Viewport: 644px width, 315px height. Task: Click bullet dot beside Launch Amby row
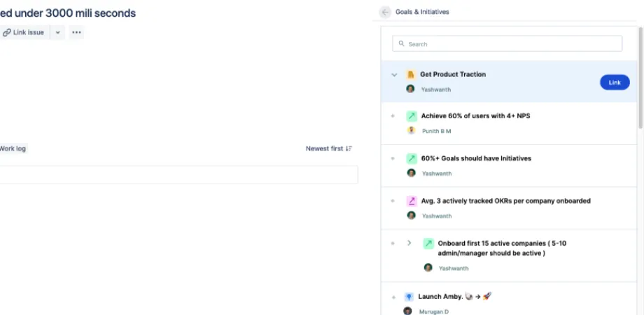[393, 297]
